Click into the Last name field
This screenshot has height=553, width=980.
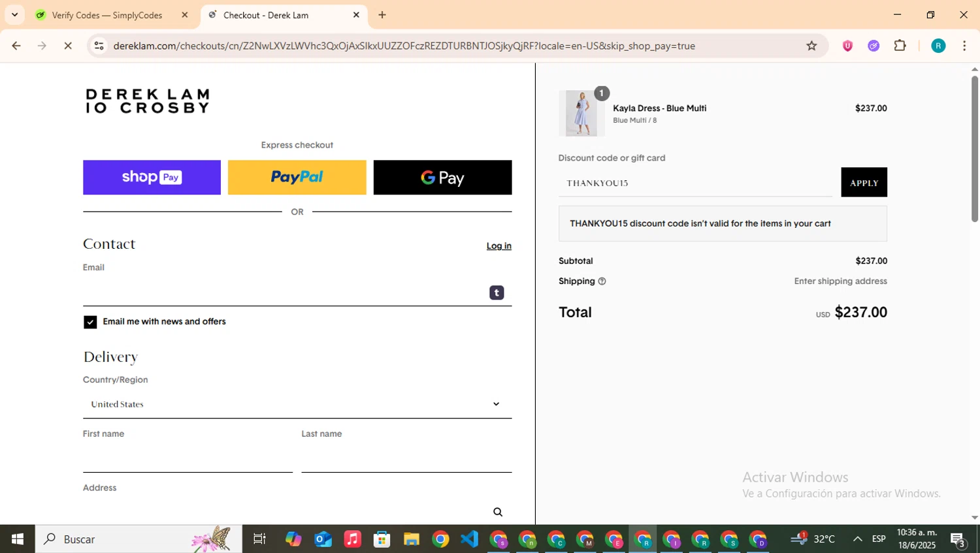pyautogui.click(x=406, y=458)
